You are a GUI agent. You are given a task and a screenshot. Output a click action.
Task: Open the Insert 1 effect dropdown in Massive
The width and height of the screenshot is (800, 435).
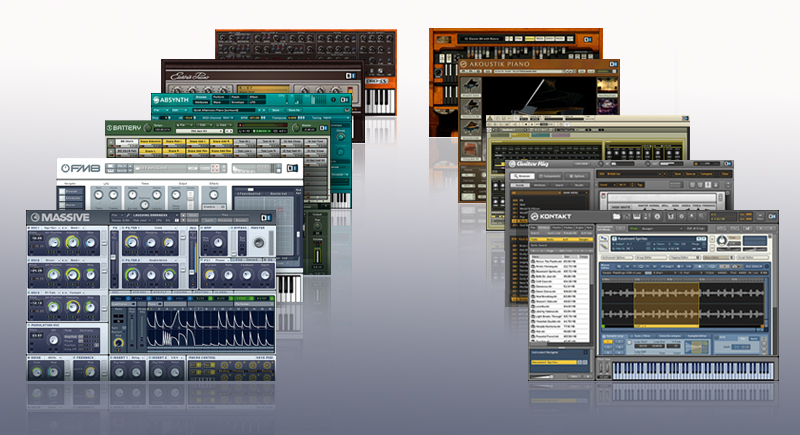[137, 357]
